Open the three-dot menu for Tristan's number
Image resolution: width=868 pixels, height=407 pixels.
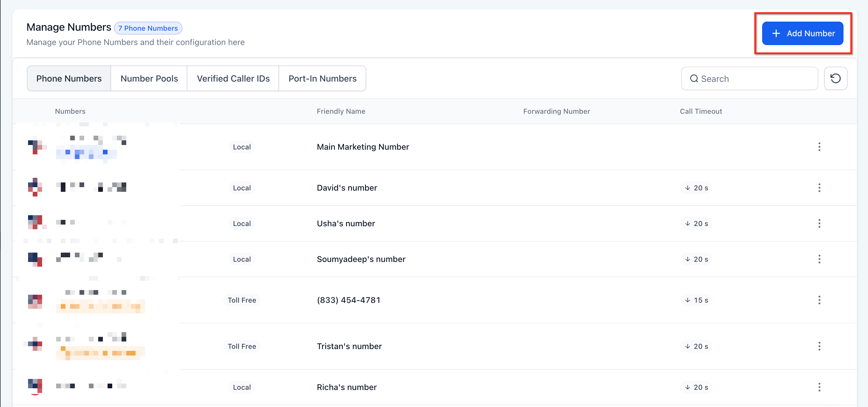pos(819,346)
